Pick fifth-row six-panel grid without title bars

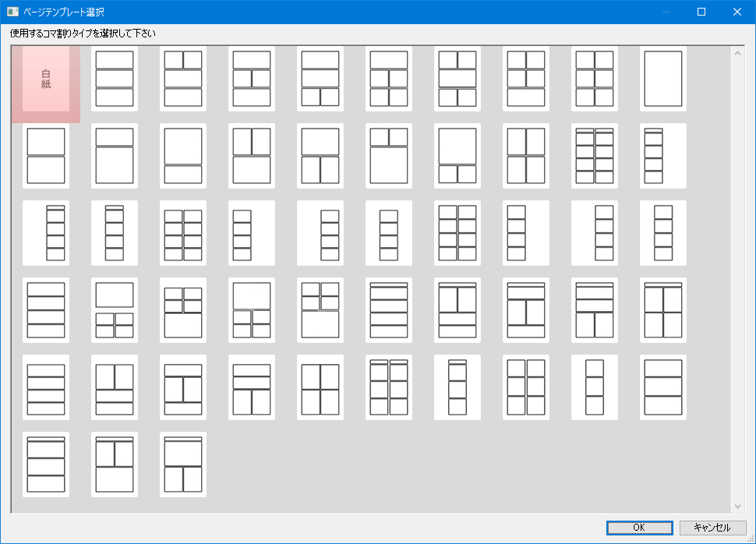click(526, 387)
